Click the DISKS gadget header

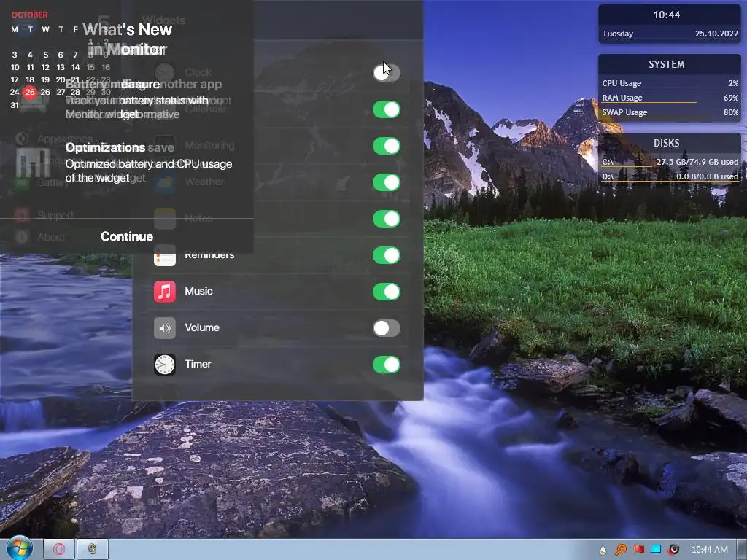[x=667, y=143]
